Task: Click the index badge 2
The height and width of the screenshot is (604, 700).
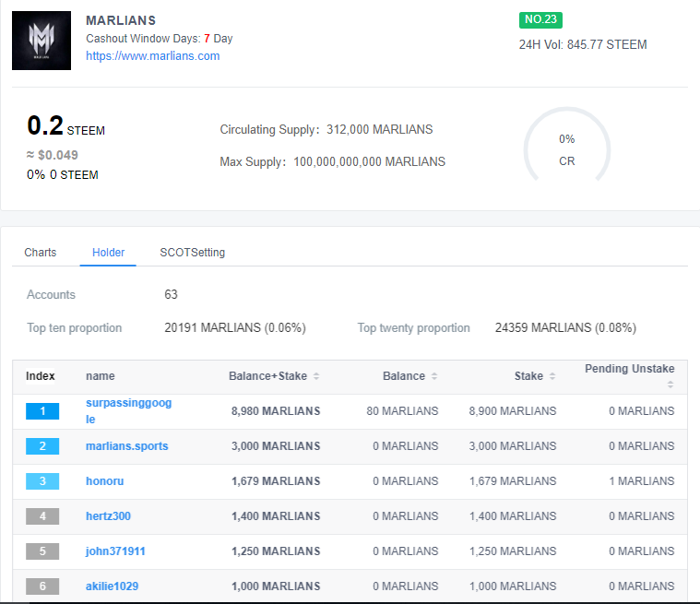Action: (42, 446)
